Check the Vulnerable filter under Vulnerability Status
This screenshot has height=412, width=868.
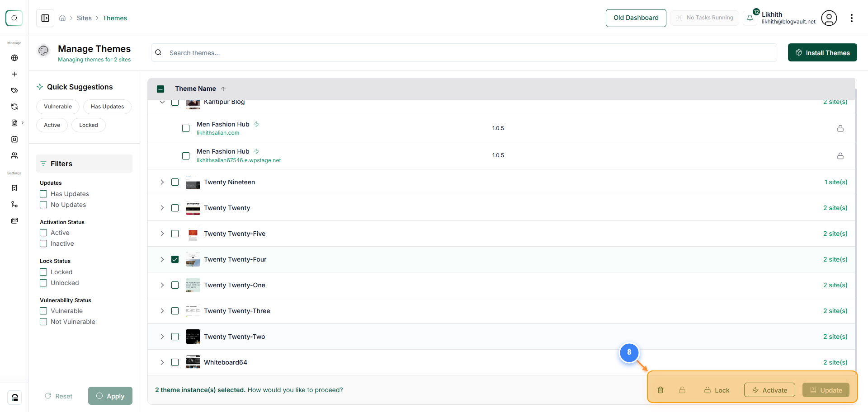click(43, 311)
